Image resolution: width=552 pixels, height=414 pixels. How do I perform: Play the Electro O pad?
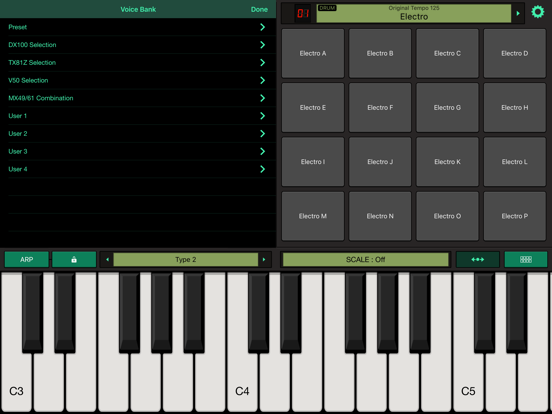click(447, 216)
